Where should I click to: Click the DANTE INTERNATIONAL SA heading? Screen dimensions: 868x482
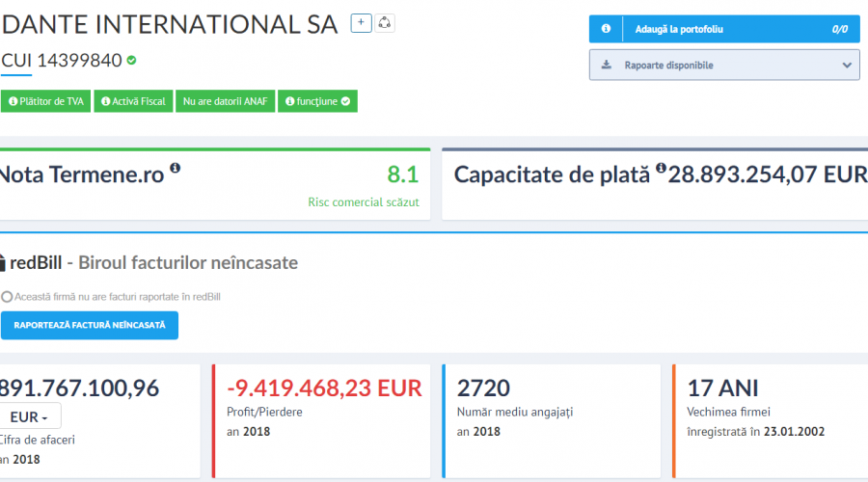[x=170, y=25]
